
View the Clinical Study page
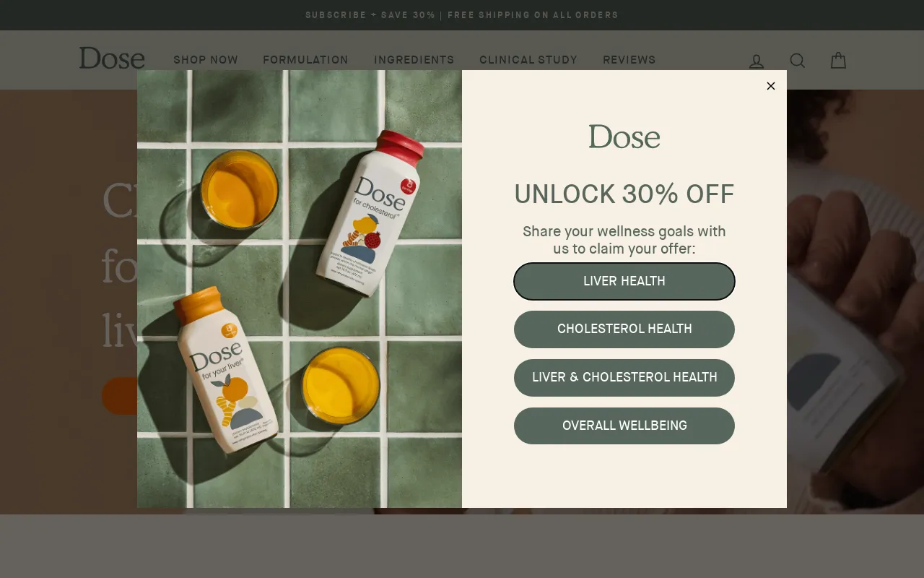point(528,60)
